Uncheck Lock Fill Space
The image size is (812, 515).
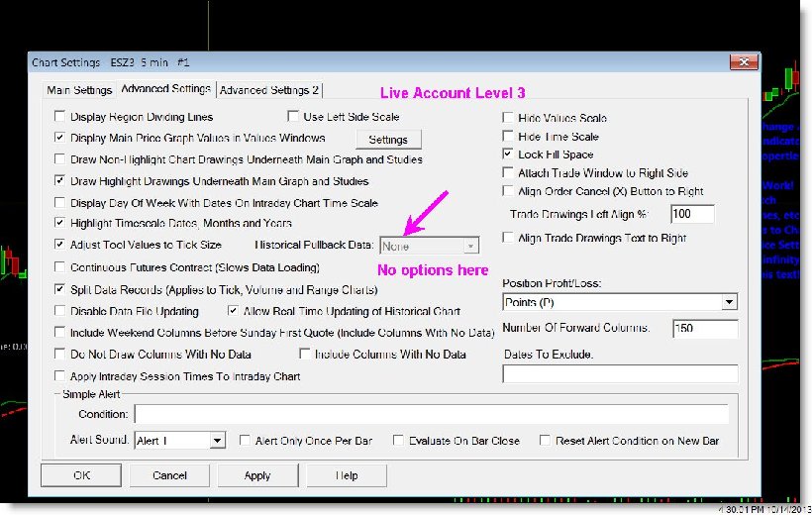point(508,154)
